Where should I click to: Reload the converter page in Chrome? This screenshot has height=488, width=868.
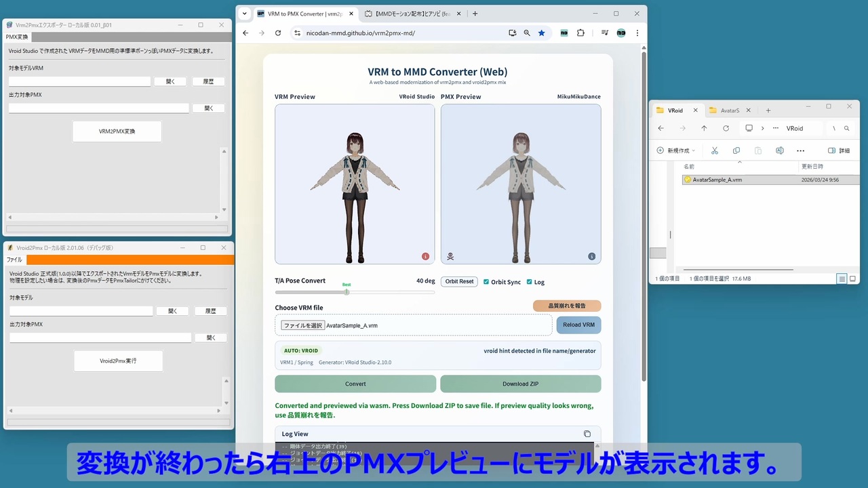pyautogui.click(x=278, y=33)
